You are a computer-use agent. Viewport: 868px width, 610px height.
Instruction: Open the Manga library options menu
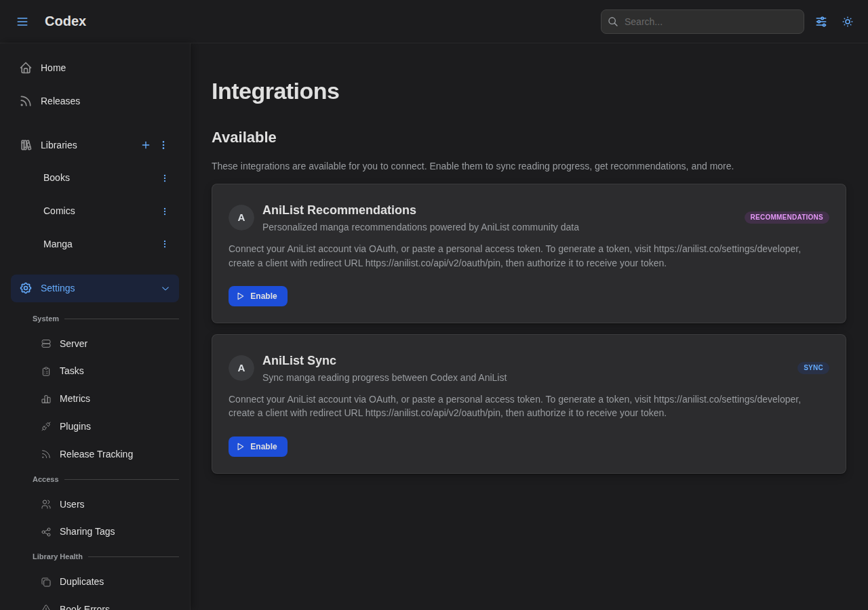164,244
